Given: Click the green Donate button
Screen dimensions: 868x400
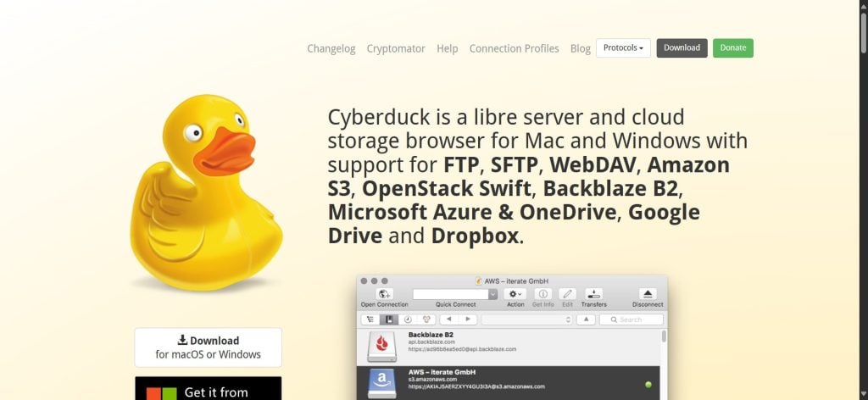Looking at the screenshot, I should [733, 48].
